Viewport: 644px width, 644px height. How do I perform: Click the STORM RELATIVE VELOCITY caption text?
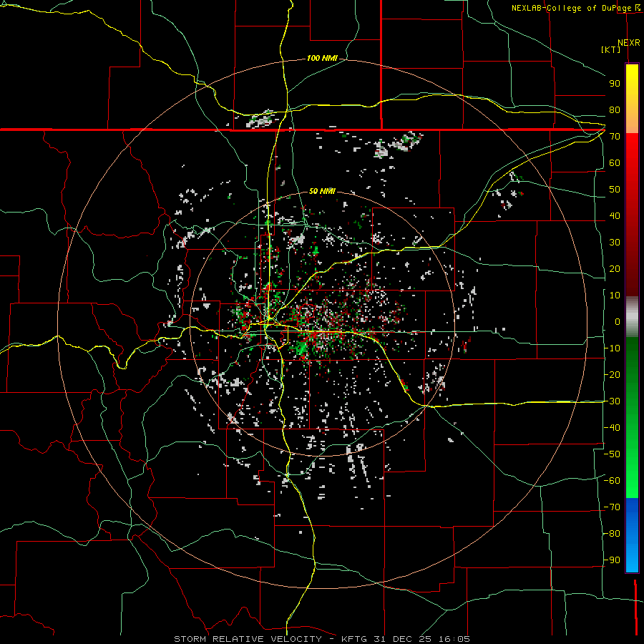[x=248, y=639]
